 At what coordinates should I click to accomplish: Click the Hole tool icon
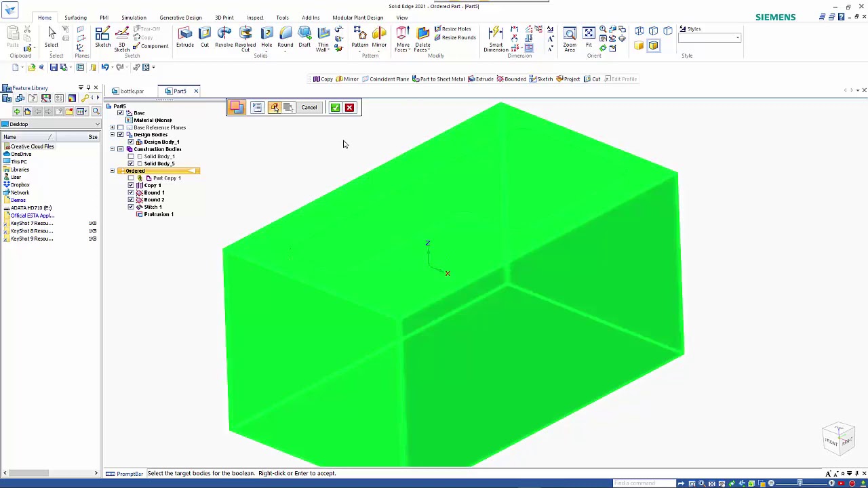click(x=267, y=33)
